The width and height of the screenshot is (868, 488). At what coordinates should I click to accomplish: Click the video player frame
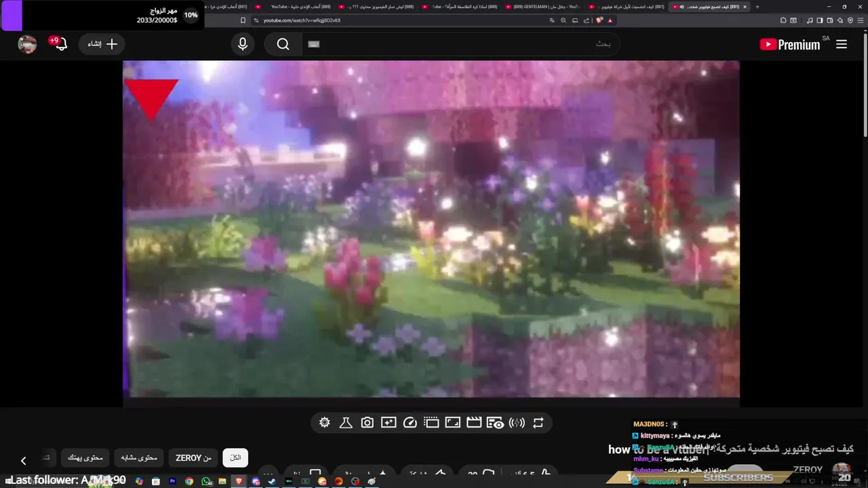431,229
